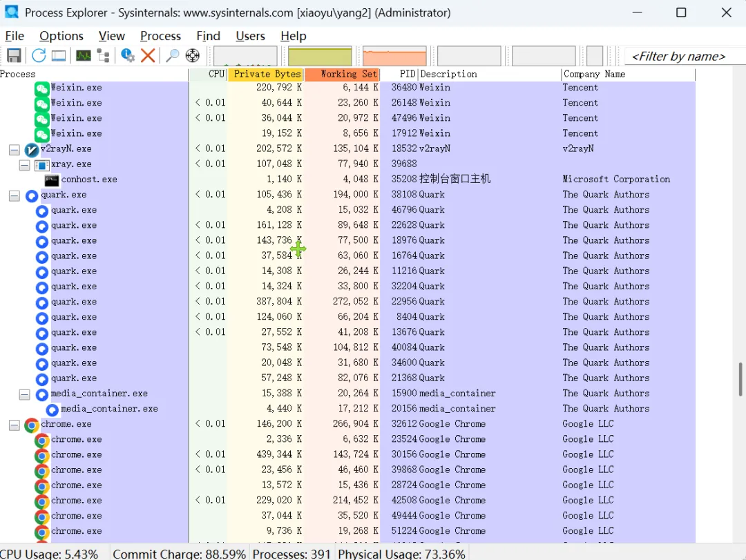This screenshot has width=746, height=560.
Task: Click quark.exe icon for PID 22956
Action: point(42,302)
